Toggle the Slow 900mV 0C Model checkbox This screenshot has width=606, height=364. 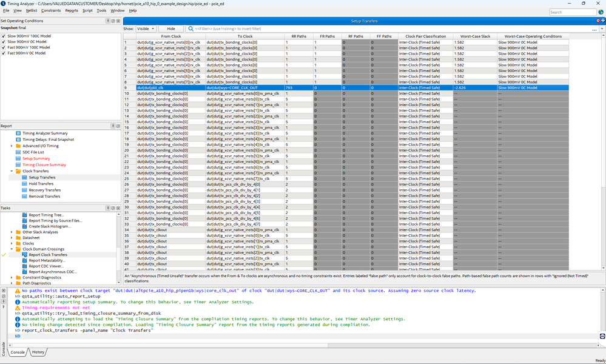pyautogui.click(x=4, y=41)
